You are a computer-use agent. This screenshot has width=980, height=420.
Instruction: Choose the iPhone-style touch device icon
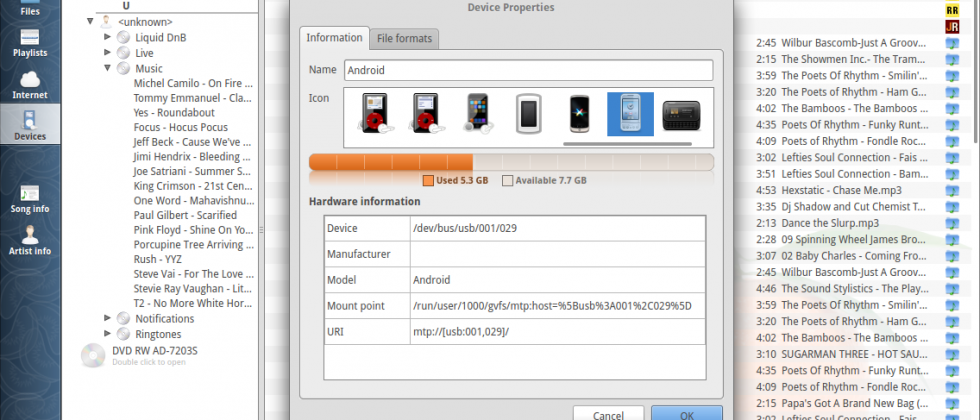(x=477, y=114)
